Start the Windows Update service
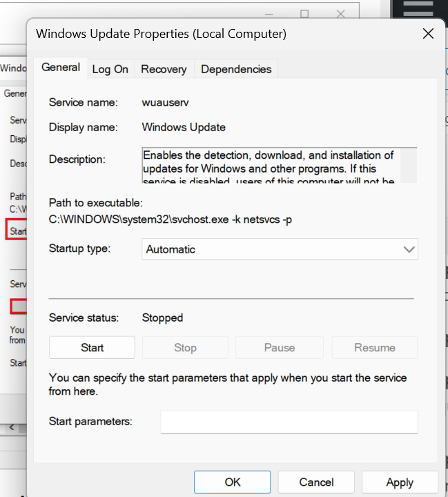 click(92, 348)
